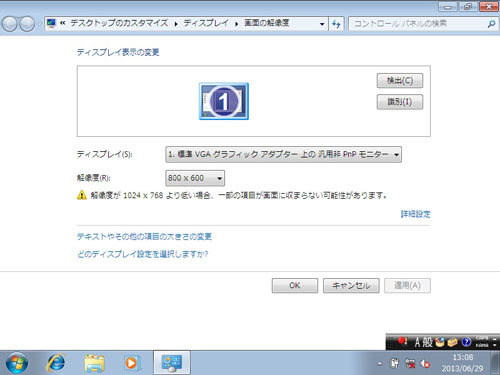Click the language bar options arrow
Viewport: 500px width, 375px height.
495,345
